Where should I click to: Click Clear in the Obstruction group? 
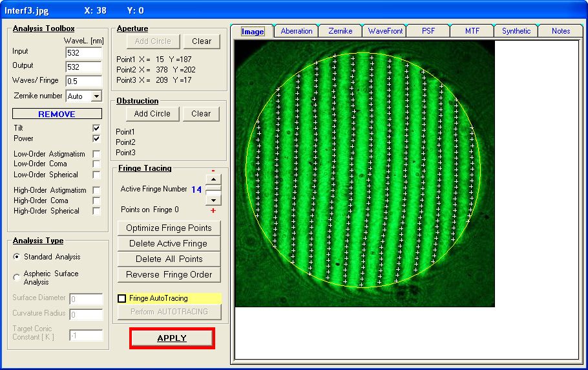[x=201, y=114]
